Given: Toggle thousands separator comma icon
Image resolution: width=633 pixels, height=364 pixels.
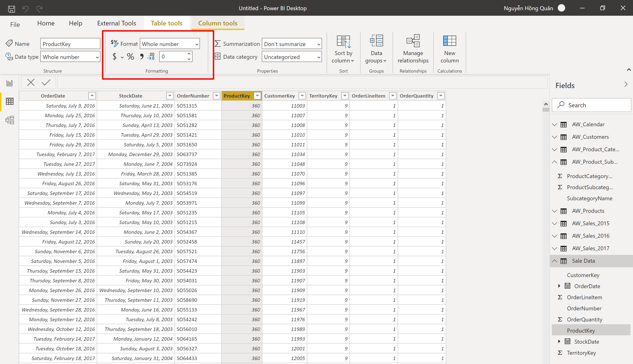Looking at the screenshot, I should [x=142, y=56].
